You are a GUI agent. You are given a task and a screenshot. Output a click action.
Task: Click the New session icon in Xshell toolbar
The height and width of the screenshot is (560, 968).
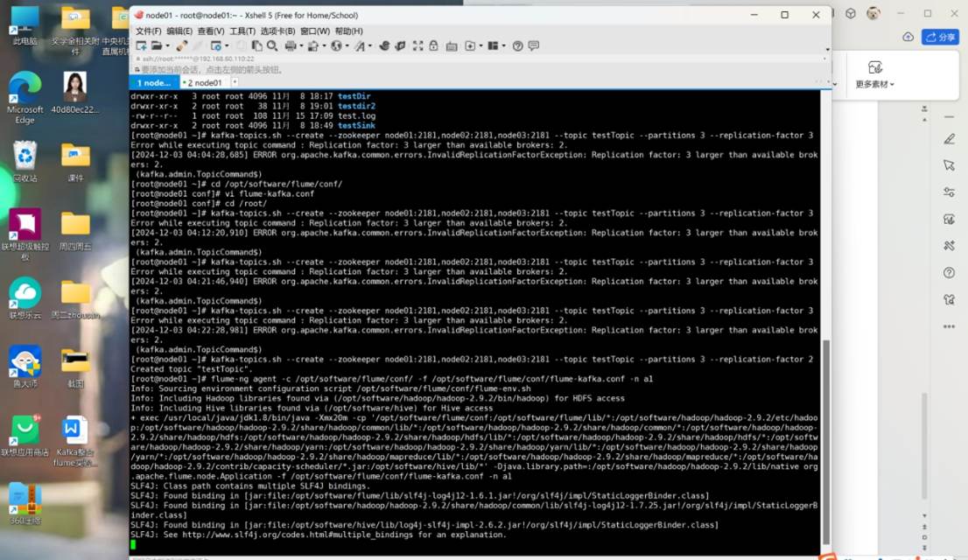point(142,45)
